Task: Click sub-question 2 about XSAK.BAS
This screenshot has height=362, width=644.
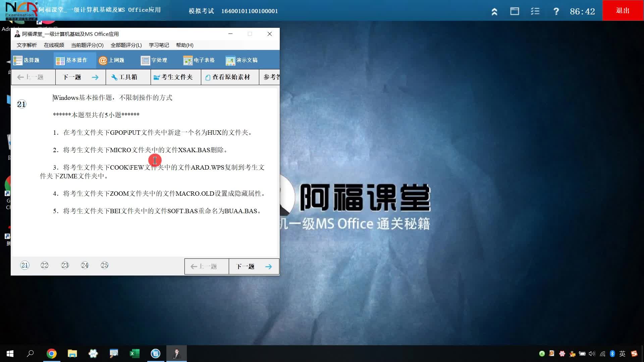Action: (141, 150)
